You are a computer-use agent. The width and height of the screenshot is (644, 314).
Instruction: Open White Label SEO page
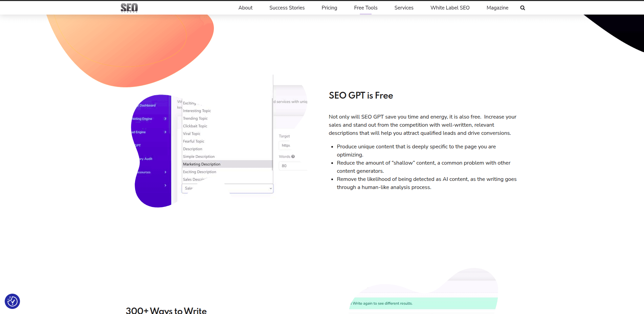(450, 8)
